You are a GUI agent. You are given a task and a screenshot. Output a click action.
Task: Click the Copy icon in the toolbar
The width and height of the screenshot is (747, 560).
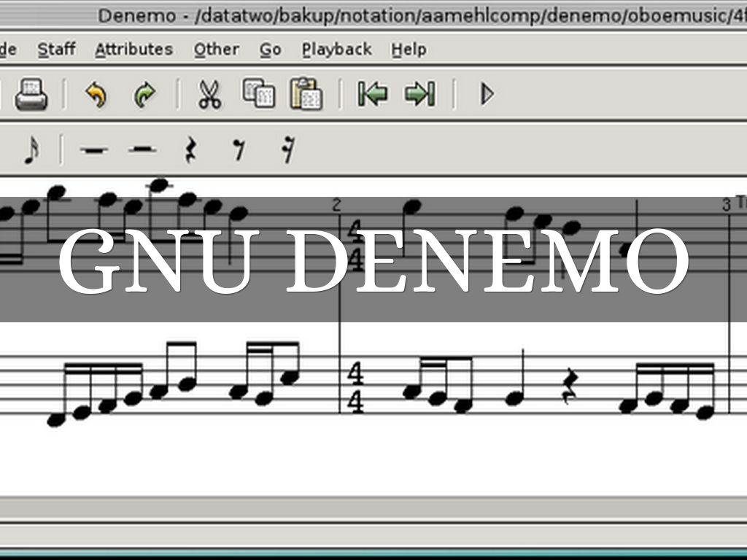click(x=258, y=94)
